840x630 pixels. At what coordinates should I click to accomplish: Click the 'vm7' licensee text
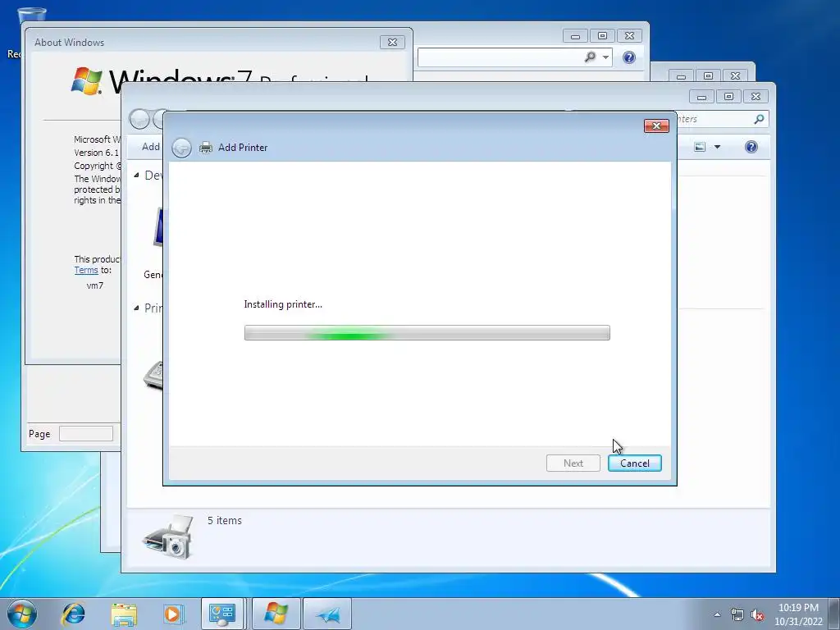click(95, 285)
